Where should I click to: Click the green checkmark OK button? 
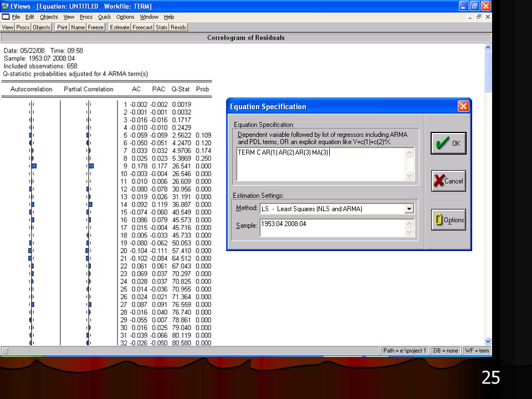click(448, 143)
